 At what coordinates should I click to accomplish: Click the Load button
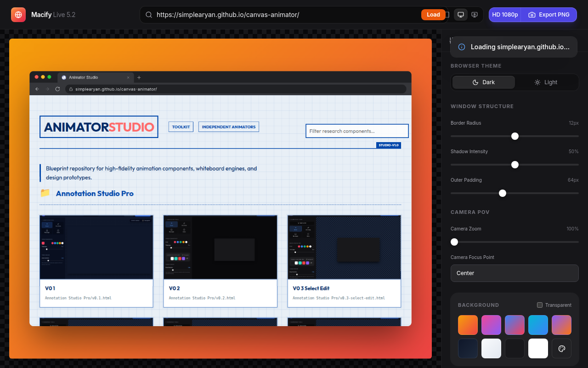coord(432,14)
